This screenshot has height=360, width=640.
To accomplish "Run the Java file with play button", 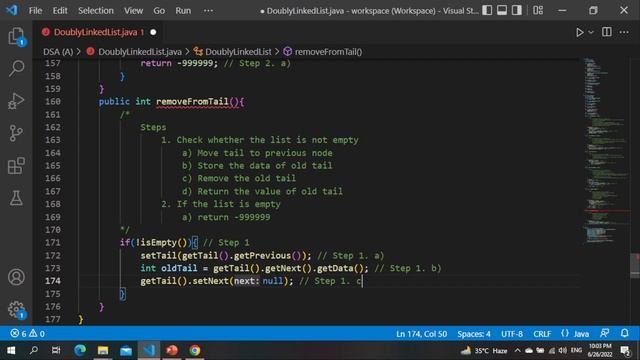I will pyautogui.click(x=579, y=32).
